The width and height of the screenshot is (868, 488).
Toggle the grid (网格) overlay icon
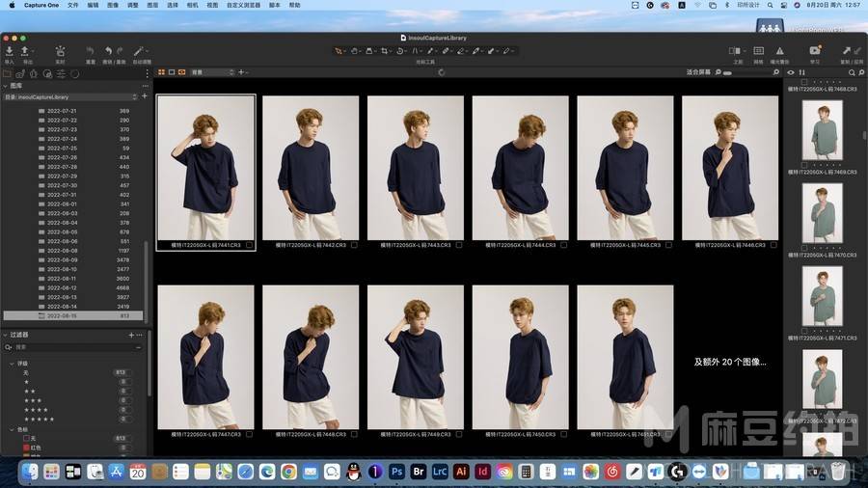click(758, 51)
